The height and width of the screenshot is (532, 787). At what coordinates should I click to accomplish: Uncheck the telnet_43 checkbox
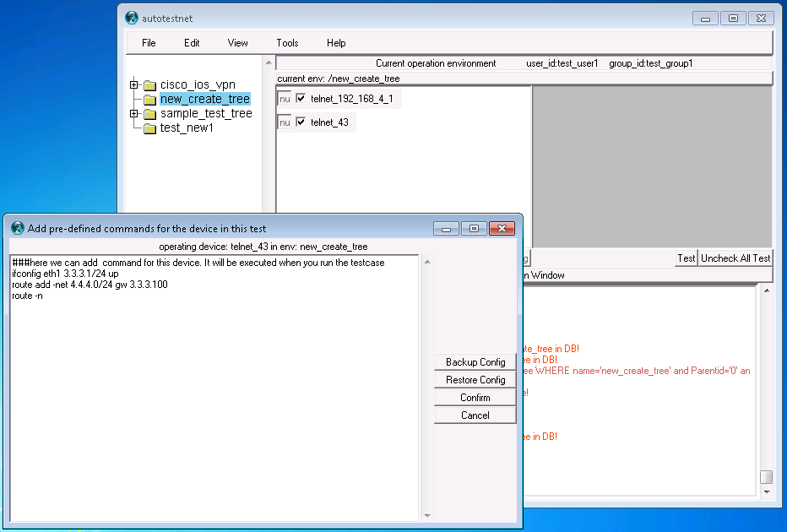(x=301, y=122)
